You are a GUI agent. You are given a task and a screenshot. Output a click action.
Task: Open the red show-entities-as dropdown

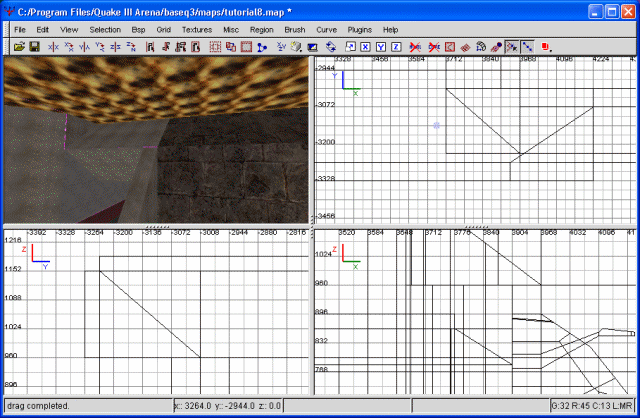tap(547, 47)
